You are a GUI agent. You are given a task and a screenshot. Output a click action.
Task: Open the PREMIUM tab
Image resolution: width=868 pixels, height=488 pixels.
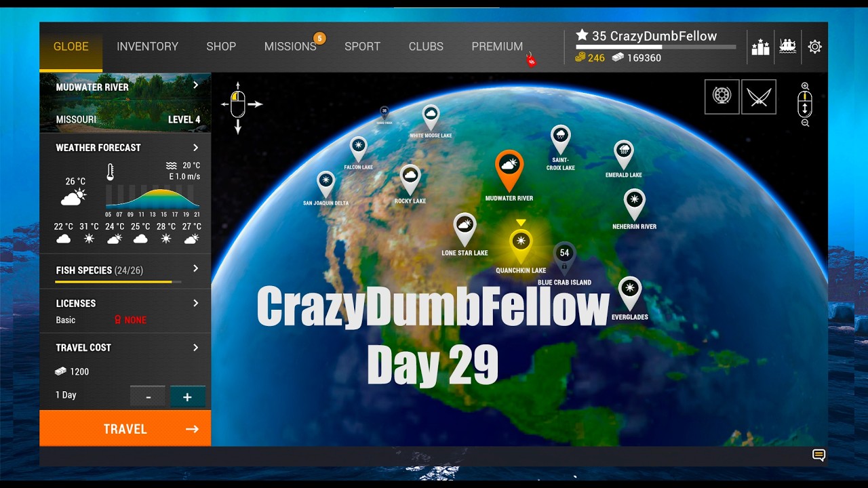pyautogui.click(x=497, y=47)
